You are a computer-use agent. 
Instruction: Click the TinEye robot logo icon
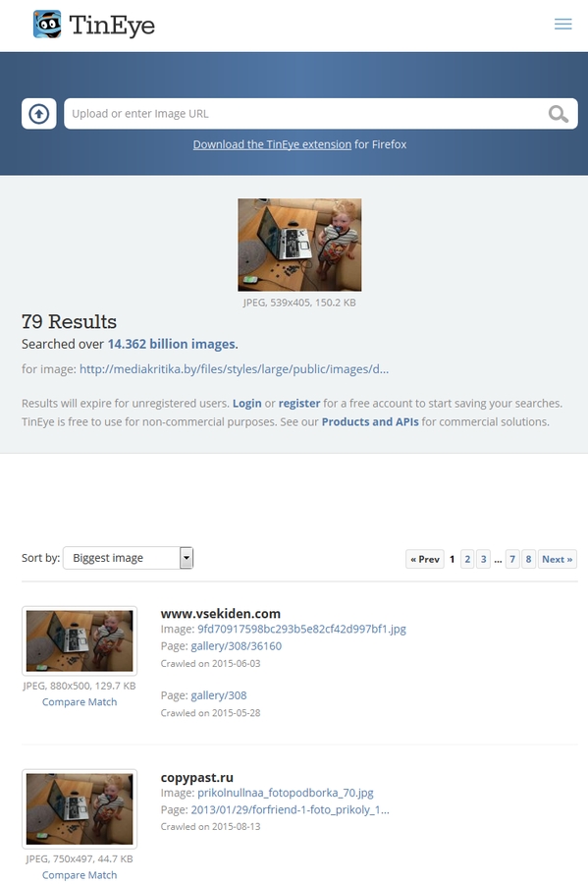tap(47, 25)
